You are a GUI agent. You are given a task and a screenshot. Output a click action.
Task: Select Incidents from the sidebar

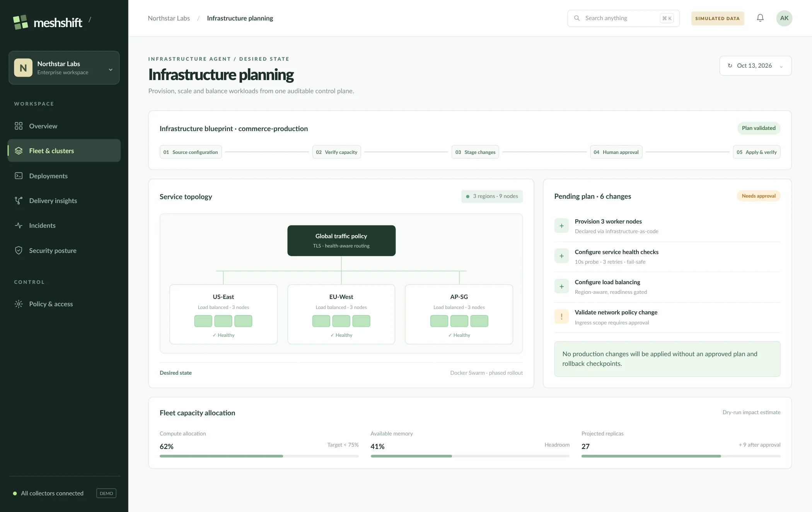tap(64, 225)
